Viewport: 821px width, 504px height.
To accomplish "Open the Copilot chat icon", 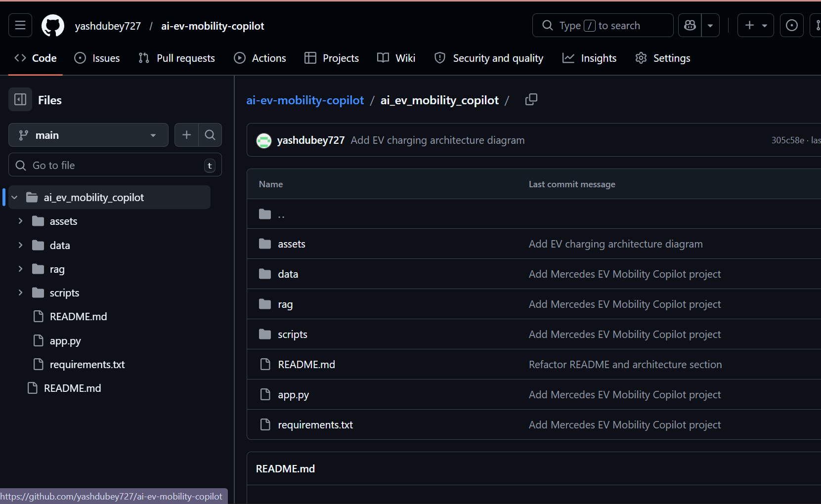I will tap(690, 25).
